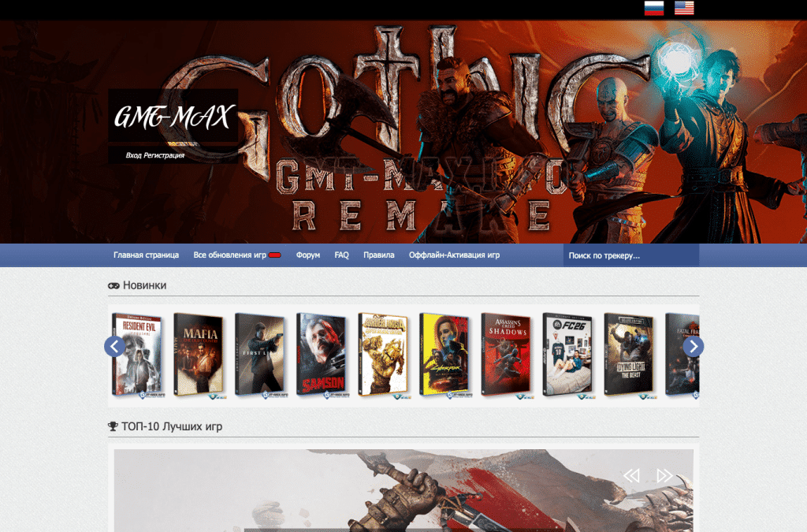The image size is (807, 532).
Task: Show next games in Новинки carousel
Action: click(694, 346)
